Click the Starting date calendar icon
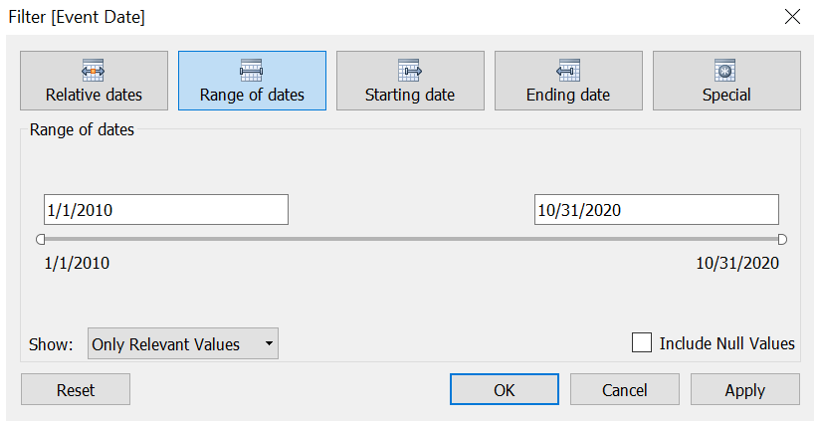Viewport: 814px width, 421px height. [x=410, y=70]
